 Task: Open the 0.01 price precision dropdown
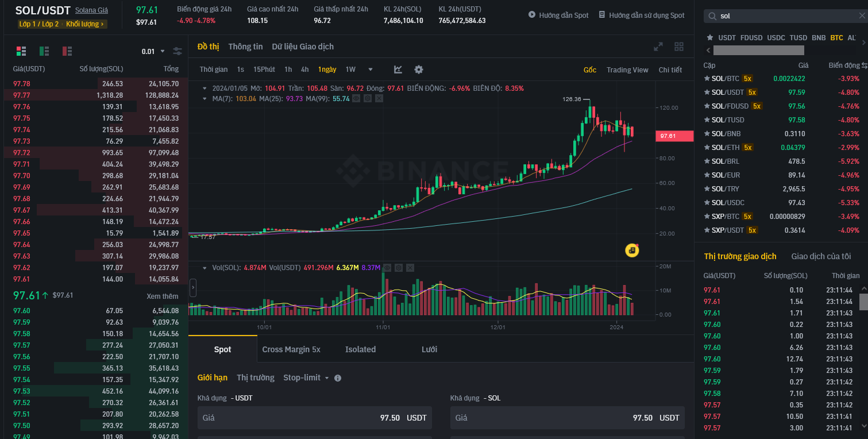click(153, 51)
